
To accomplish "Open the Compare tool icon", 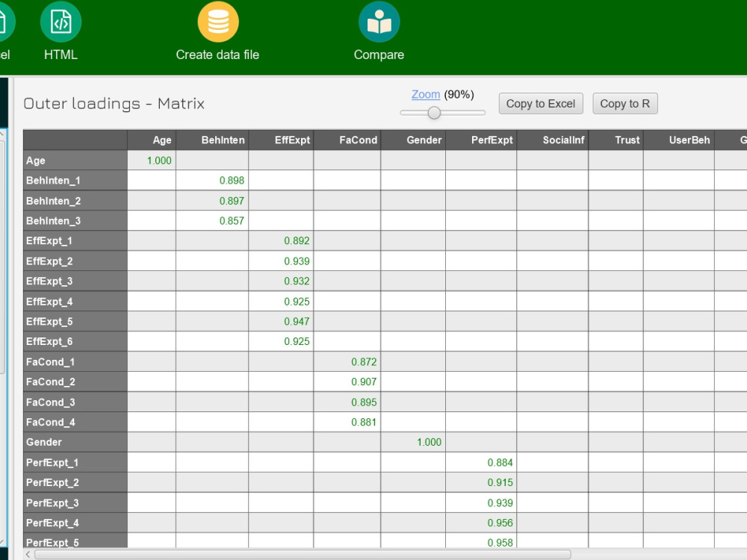I will click(x=379, y=22).
